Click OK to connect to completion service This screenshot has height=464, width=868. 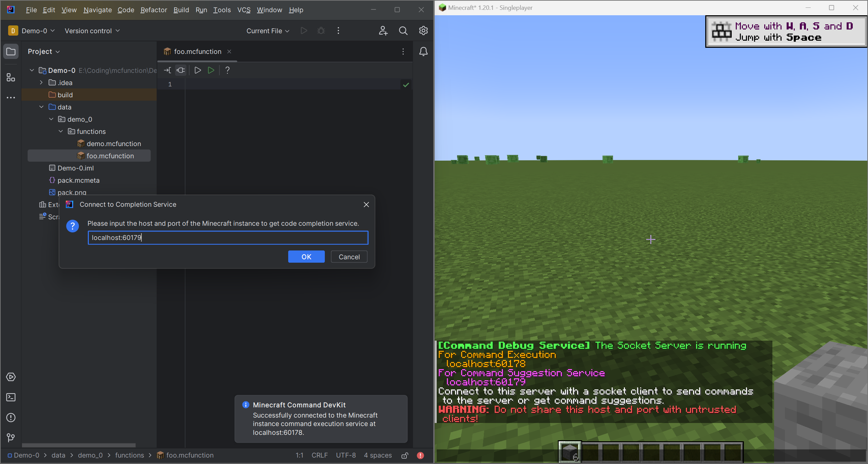(x=306, y=256)
